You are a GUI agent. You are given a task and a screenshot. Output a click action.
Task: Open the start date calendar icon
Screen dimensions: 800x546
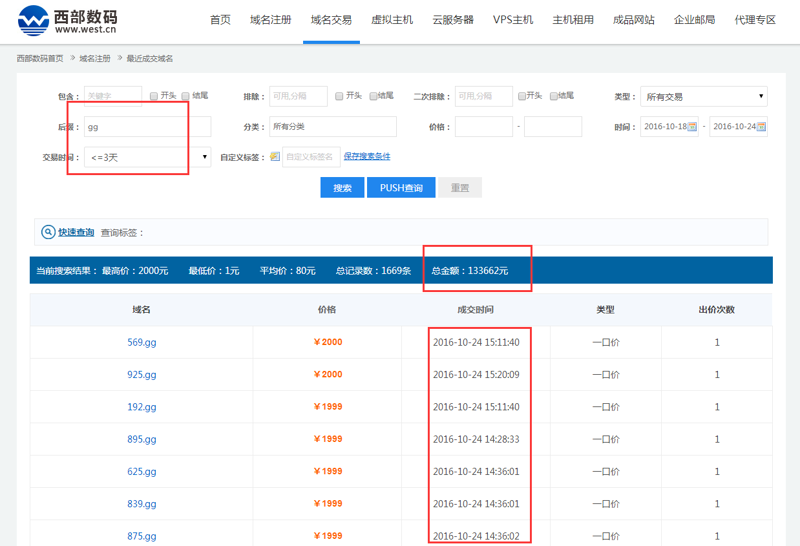(692, 127)
